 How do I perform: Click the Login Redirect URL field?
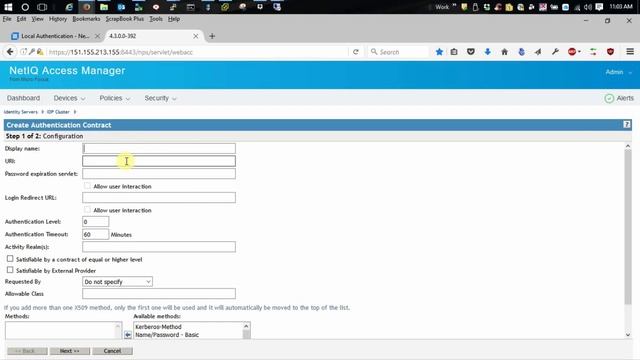(159, 198)
